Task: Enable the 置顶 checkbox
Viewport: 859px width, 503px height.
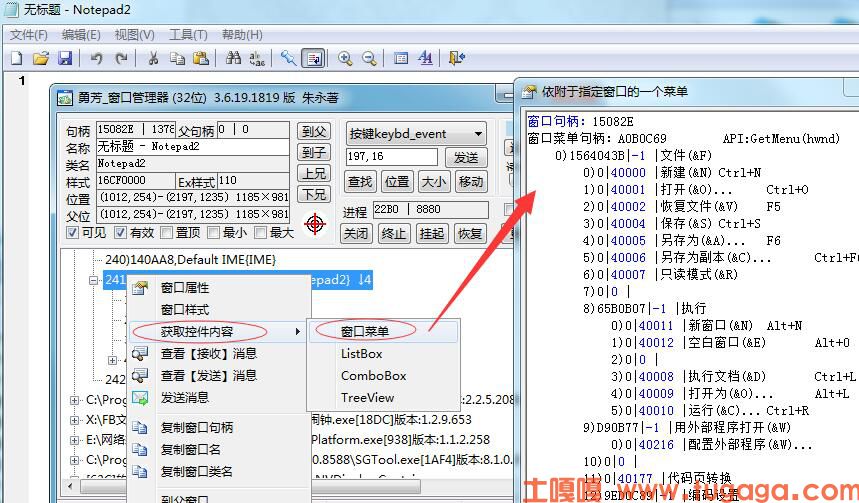Action: pos(167,232)
